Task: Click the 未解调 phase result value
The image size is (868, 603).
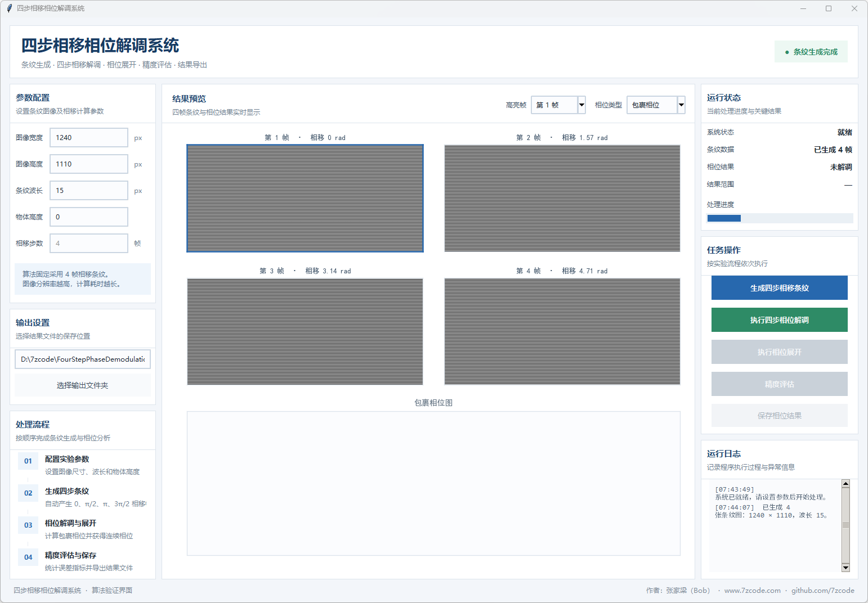Action: (x=841, y=167)
